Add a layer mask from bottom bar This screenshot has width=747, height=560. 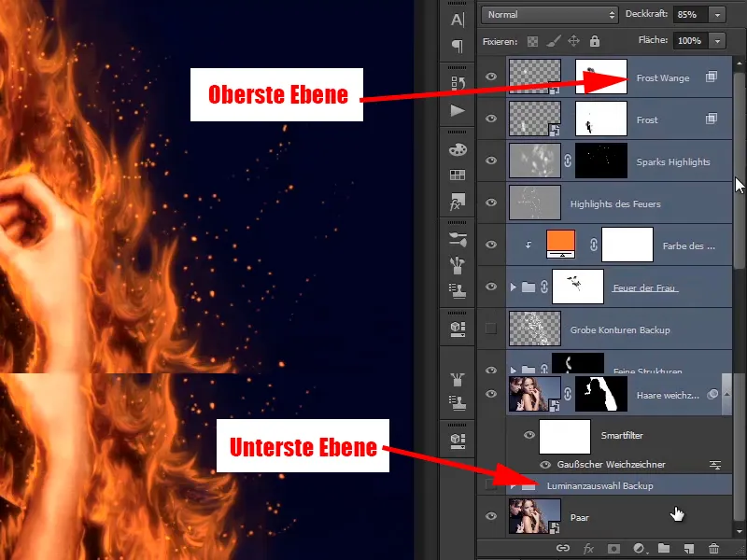[x=613, y=548]
